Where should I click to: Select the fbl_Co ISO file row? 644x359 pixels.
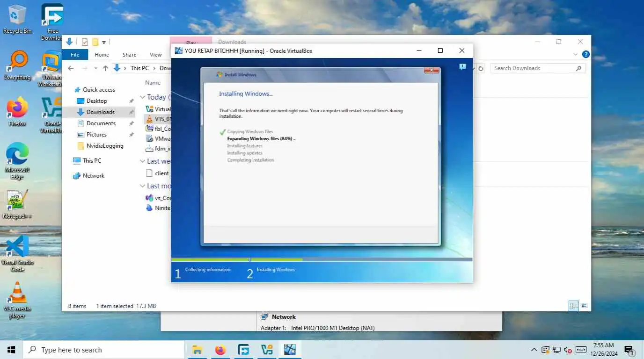point(158,129)
